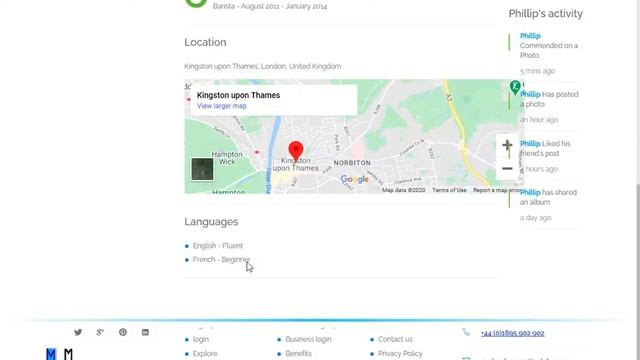Open the Benefits footer link
The width and height of the screenshot is (640, 360).
point(298,353)
